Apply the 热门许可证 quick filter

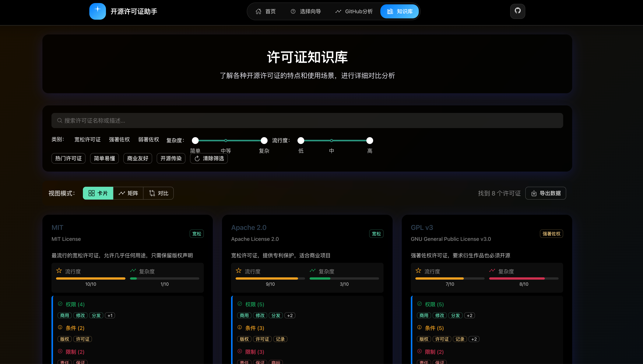pyautogui.click(x=68, y=158)
